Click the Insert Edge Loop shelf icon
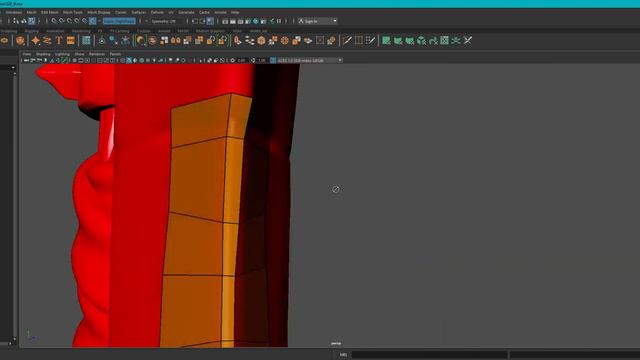Viewport: 640px width, 360px height. coord(359,40)
